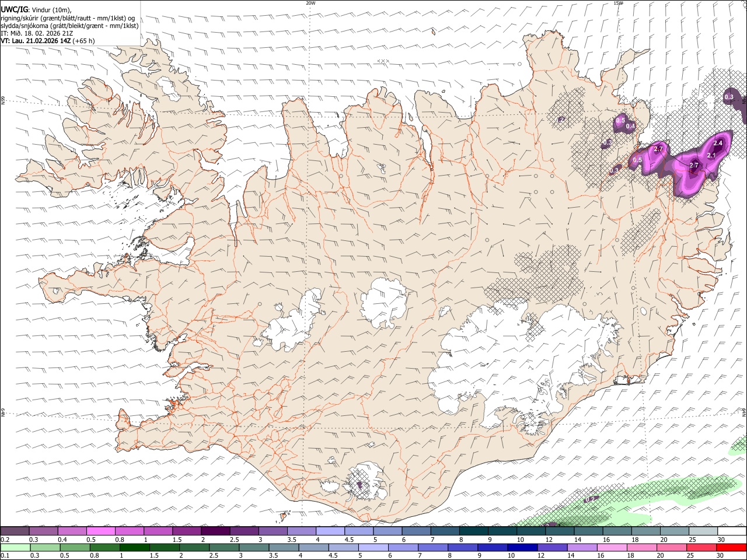Pick upper legend swatch starting at 4
Image resolution: width=747 pixels, height=560 pixels.
click(330, 531)
